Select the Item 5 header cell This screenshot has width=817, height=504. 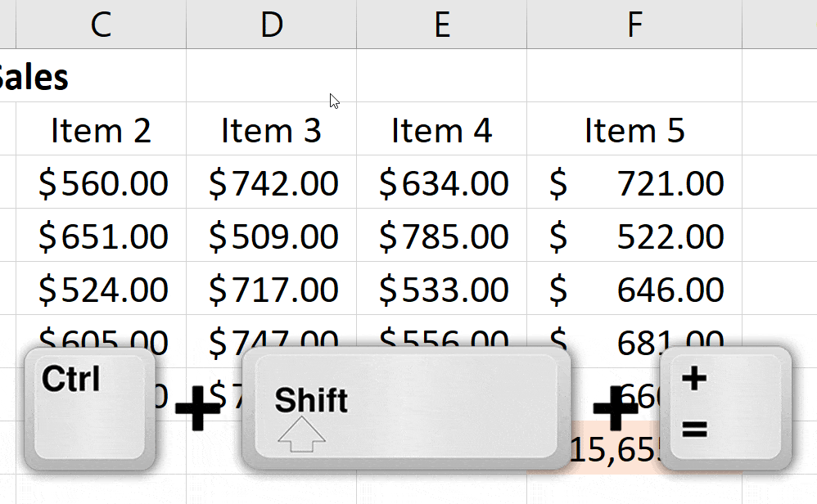click(x=633, y=131)
